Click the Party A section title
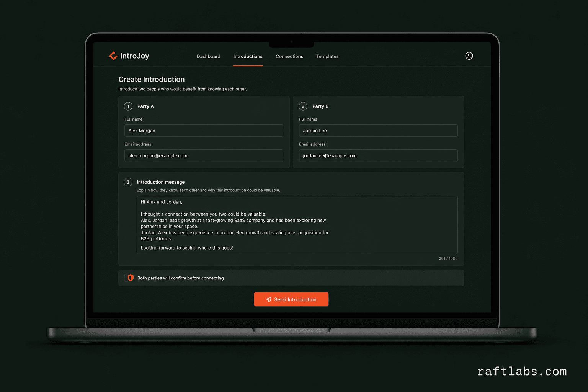The height and width of the screenshot is (392, 588). (145, 106)
